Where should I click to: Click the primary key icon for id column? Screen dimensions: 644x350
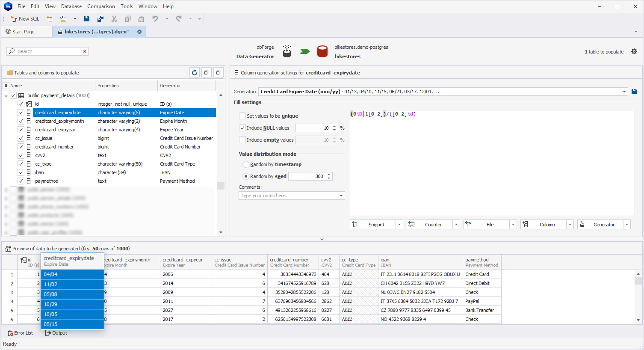coord(29,104)
